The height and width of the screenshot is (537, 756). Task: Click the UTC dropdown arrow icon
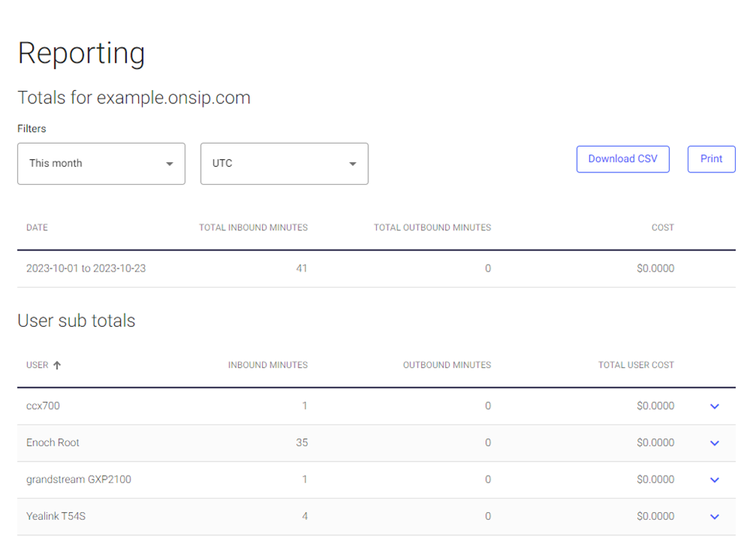(353, 164)
